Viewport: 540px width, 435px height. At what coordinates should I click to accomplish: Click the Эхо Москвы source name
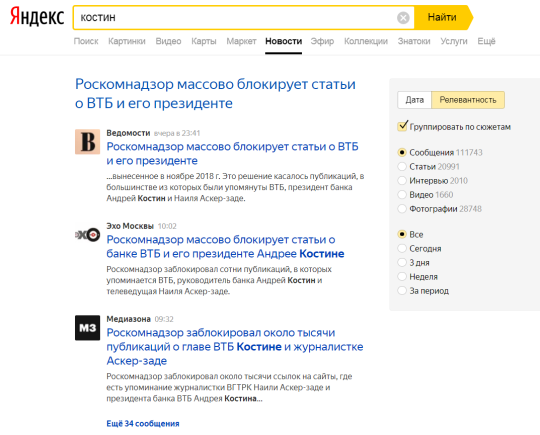click(130, 226)
